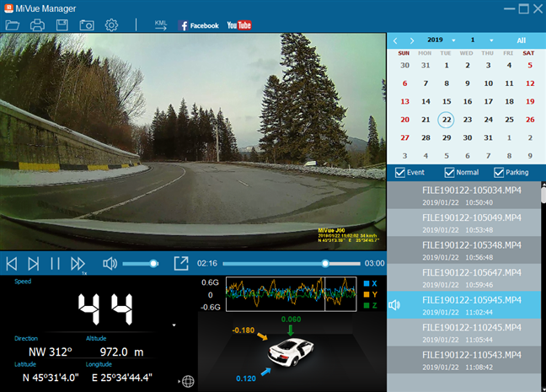The height and width of the screenshot is (392, 546).
Task: Click the X-axis value 0.120
Action: click(246, 379)
